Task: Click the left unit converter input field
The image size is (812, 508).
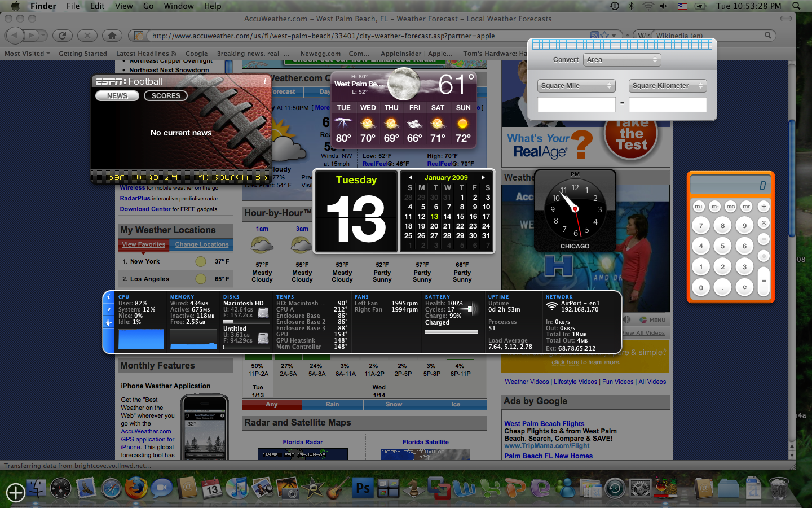Action: (576, 104)
